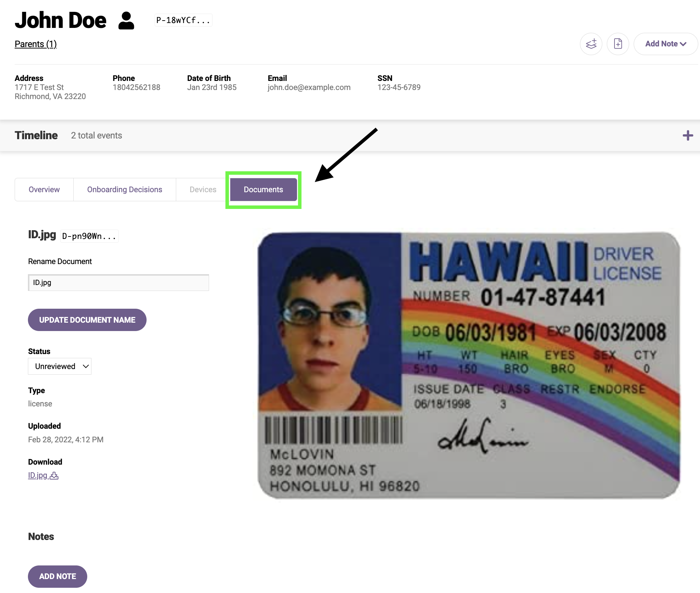
Task: Click the ADD NOTE button at bottom
Action: click(58, 576)
